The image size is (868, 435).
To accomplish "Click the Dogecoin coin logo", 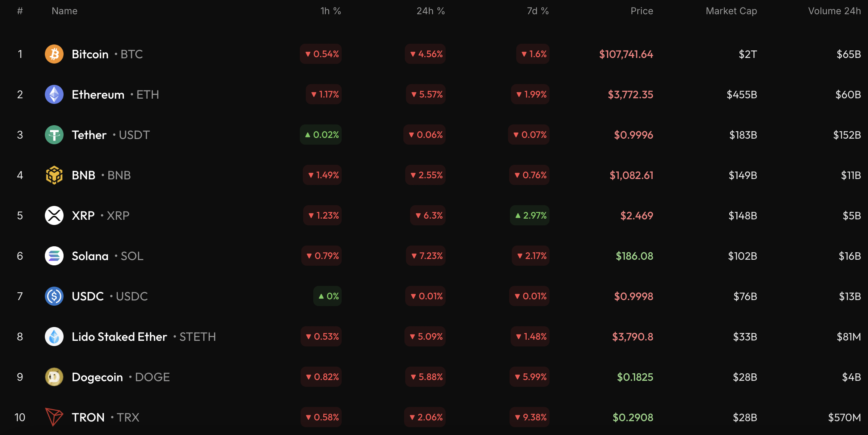I will pyautogui.click(x=54, y=377).
